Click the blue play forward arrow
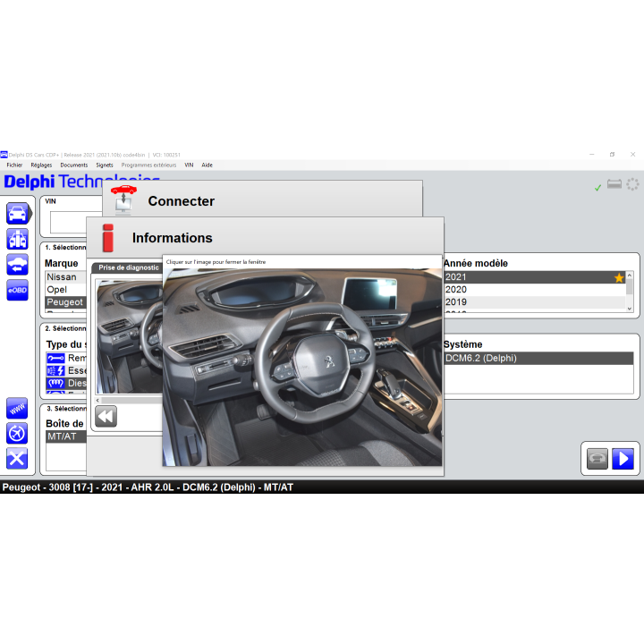 coord(623,458)
